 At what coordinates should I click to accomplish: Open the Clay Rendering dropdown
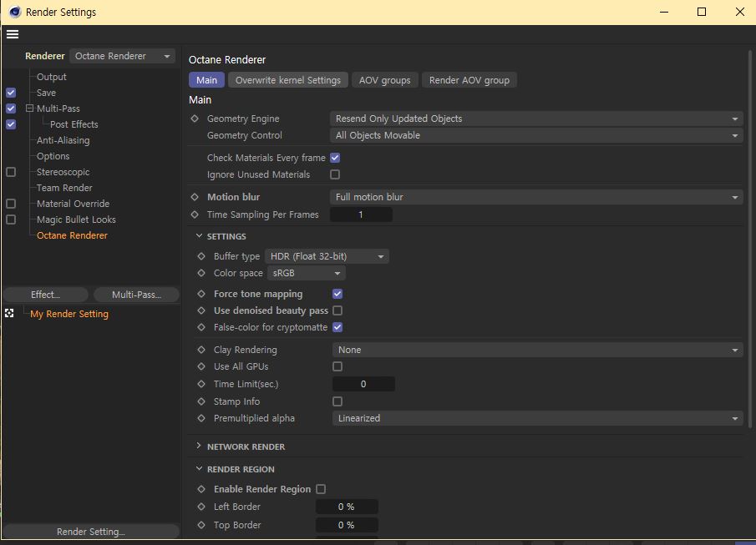coord(538,350)
